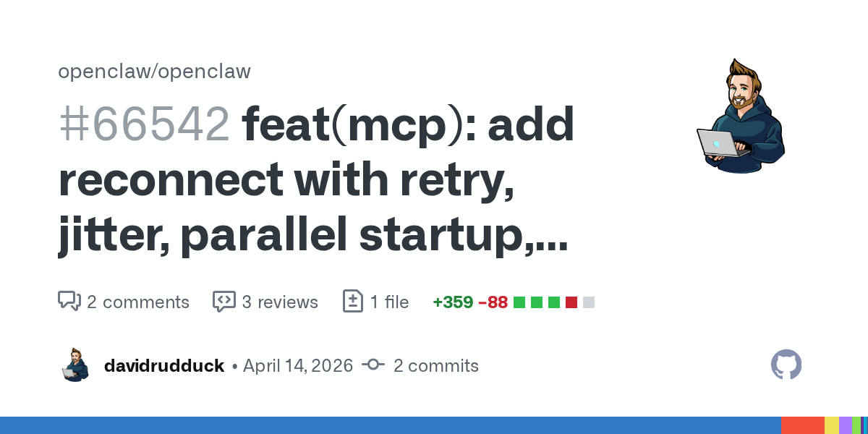
Task: Click the -88 deletions count
Action: tap(493, 302)
